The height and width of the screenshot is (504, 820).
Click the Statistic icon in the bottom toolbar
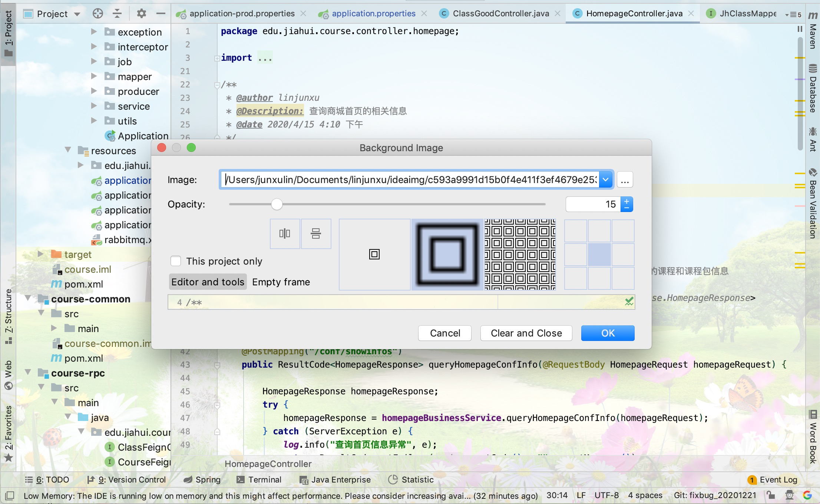coord(390,480)
